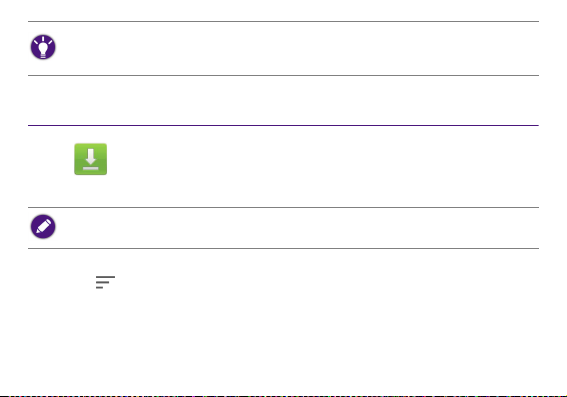Viewport: 567px width, 397px height.
Task: Open the sort lines icon
Action: coord(105,282)
